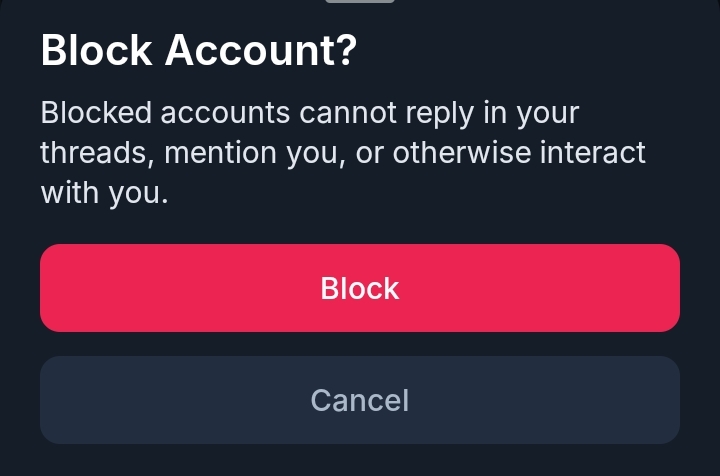
Task: Select the "Block" label on red button
Action: (360, 288)
